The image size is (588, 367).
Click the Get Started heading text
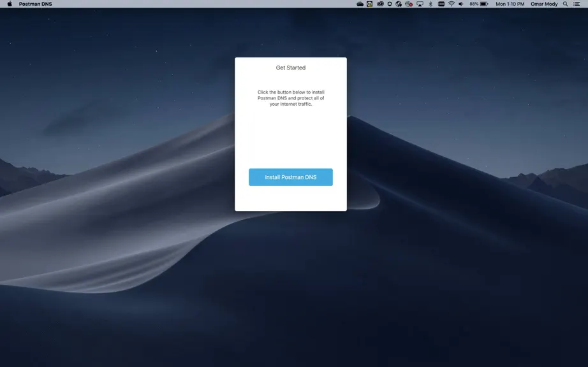click(291, 68)
